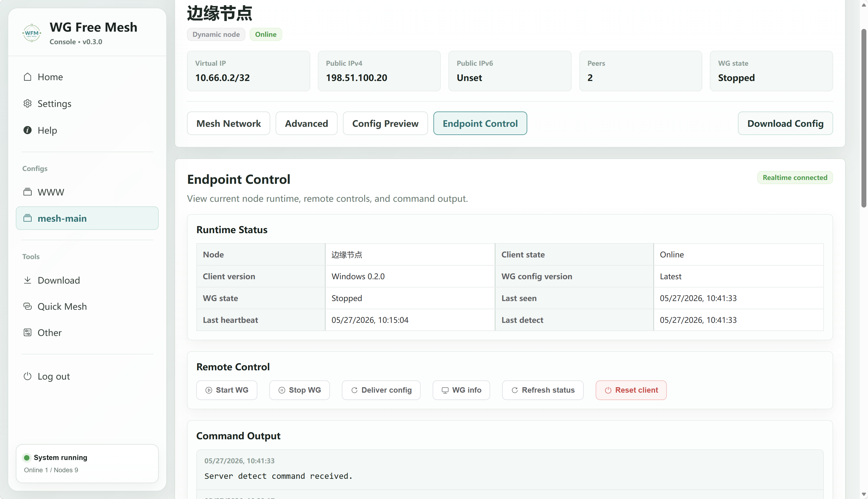Click the green Online badge
868x499 pixels.
click(266, 34)
